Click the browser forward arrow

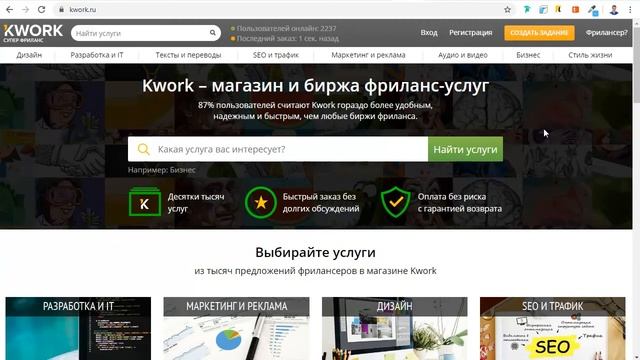pos(25,9)
